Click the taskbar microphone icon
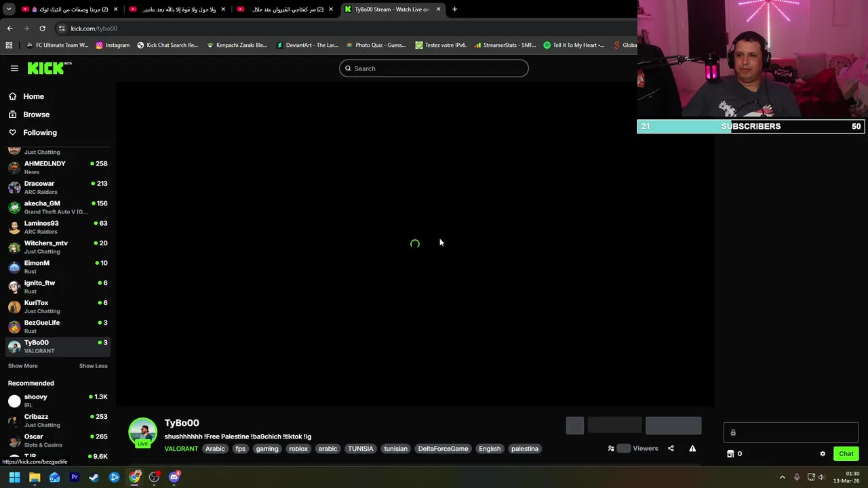Image resolution: width=868 pixels, height=488 pixels. 797,477
